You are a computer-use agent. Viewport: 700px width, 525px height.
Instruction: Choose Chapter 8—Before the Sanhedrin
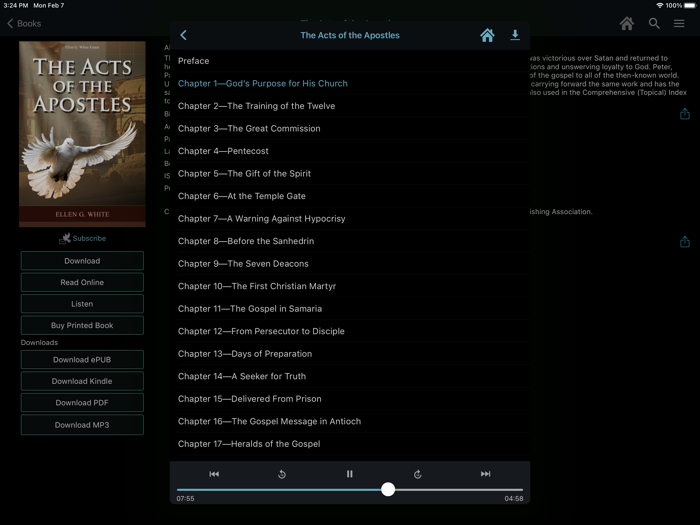click(350, 241)
